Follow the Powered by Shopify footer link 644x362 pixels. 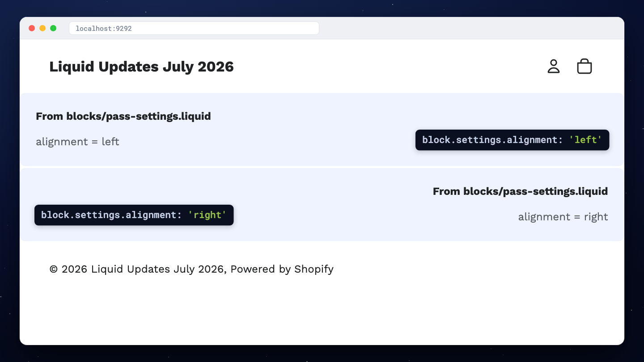click(x=282, y=269)
